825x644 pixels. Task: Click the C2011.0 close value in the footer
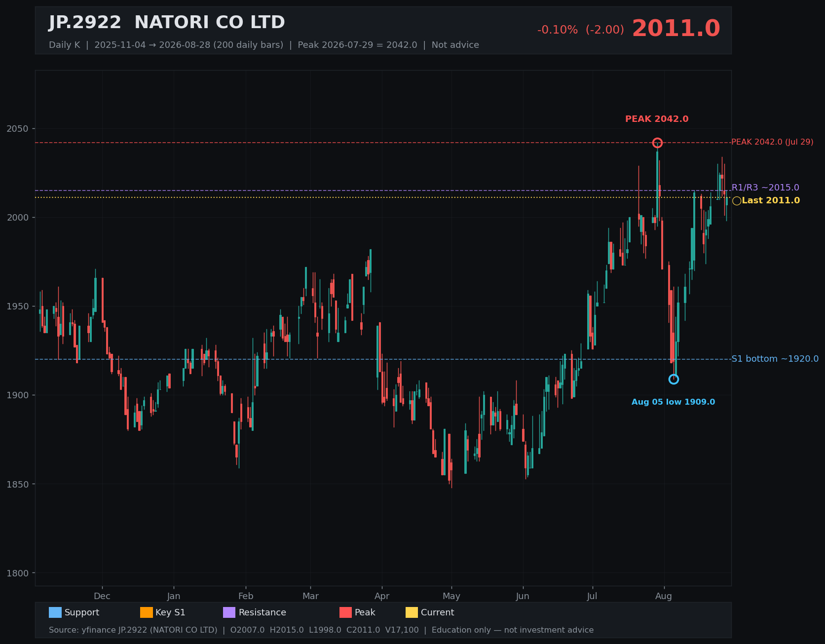(x=363, y=630)
